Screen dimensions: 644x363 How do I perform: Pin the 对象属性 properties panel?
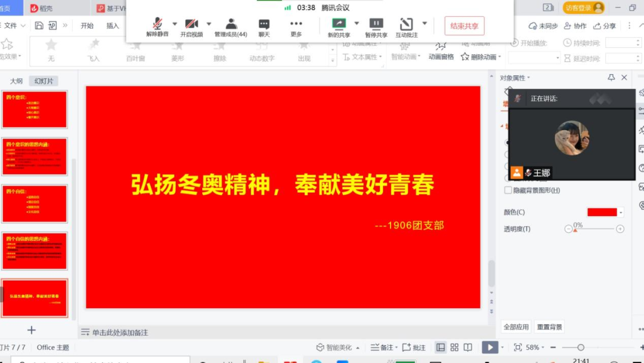click(611, 78)
